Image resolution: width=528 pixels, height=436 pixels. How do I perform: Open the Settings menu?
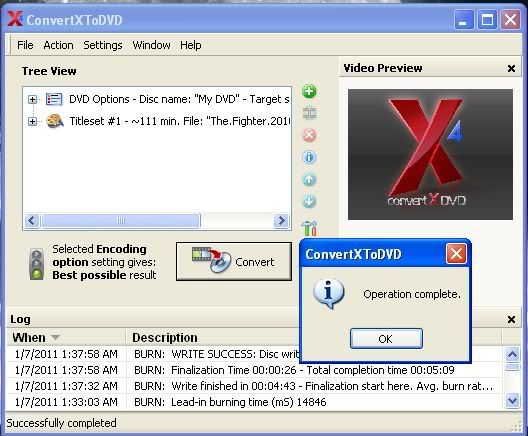click(103, 45)
